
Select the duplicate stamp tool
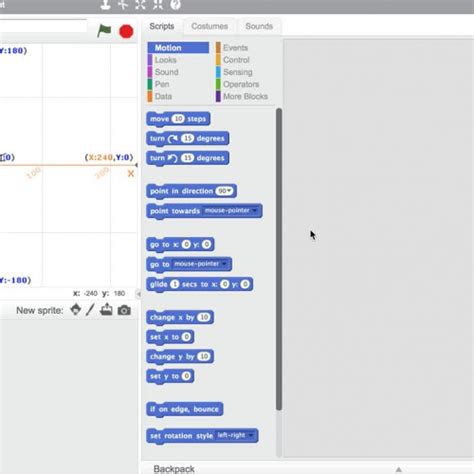(106, 4)
